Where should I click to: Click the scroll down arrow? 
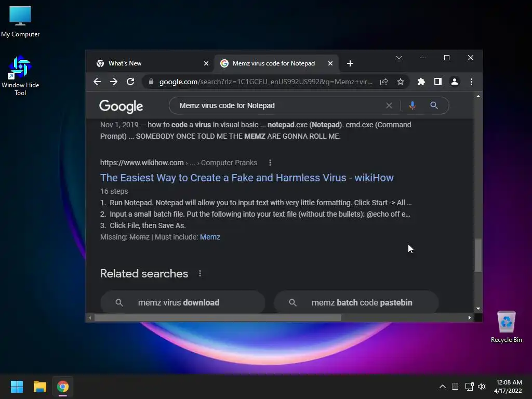click(x=478, y=309)
